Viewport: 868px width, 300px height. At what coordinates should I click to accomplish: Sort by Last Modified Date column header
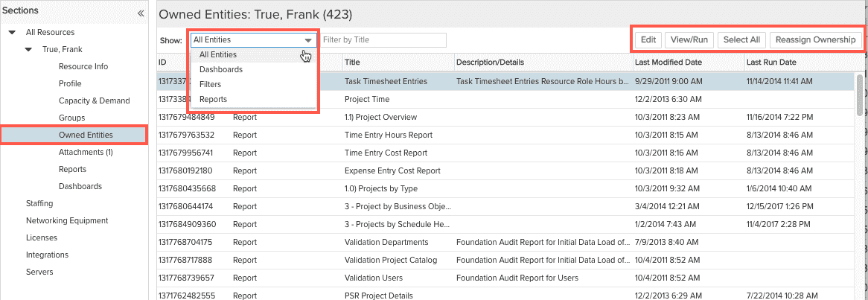pyautogui.click(x=668, y=63)
